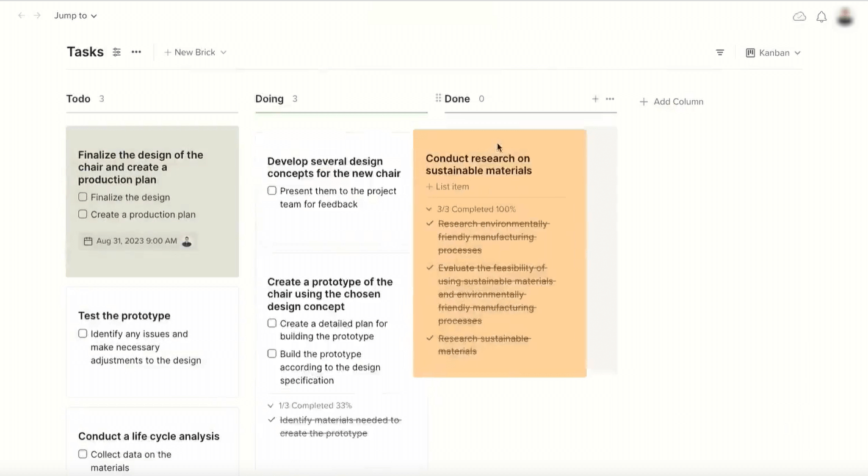Click Add Column
Image resolution: width=868 pixels, height=476 pixels.
click(x=671, y=101)
